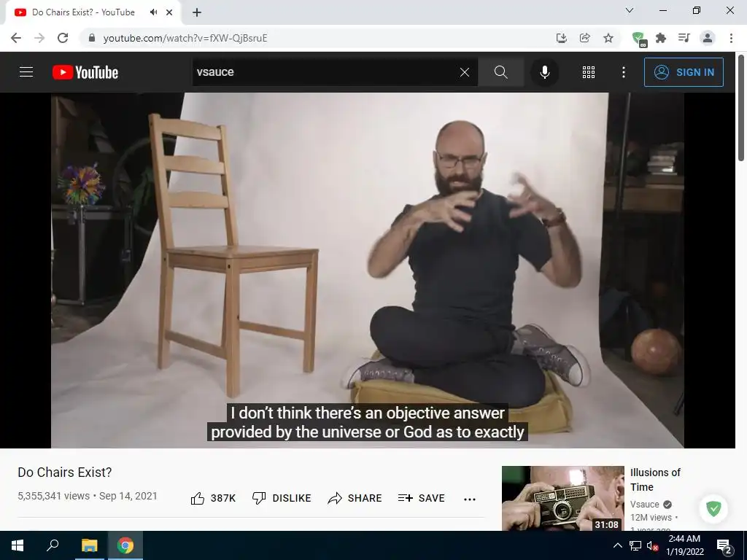Open YouTube settings three-dot menu

[624, 72]
